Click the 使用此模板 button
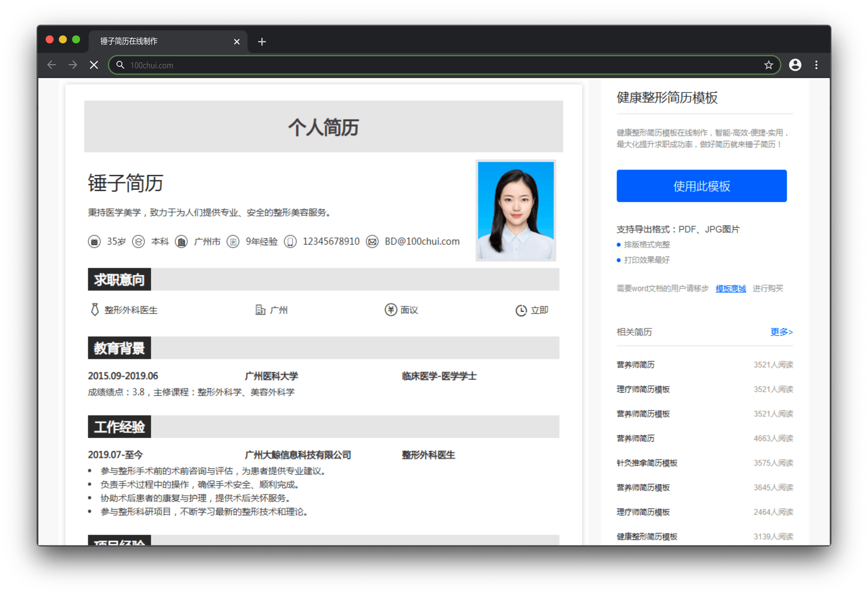The width and height of the screenshot is (868, 595). coord(701,186)
